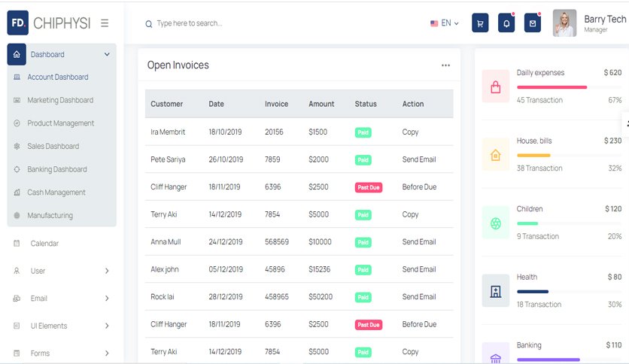
Task: Click the Manufacturing circle icon
Action: click(17, 215)
